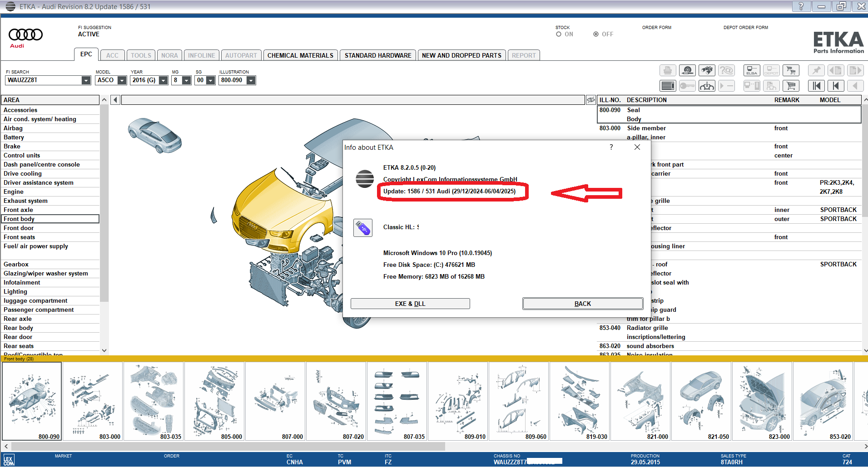The height and width of the screenshot is (467, 868).
Task: Click area list scroll up arrow
Action: pos(104,100)
